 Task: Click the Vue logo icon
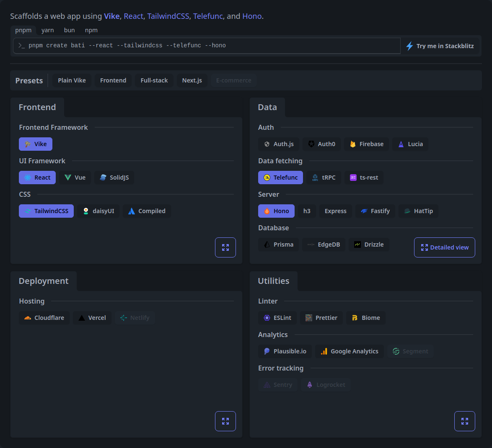(68, 178)
